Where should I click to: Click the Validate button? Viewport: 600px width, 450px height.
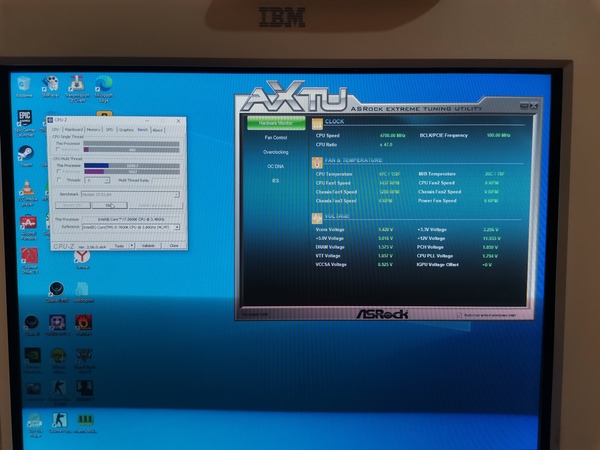148,246
